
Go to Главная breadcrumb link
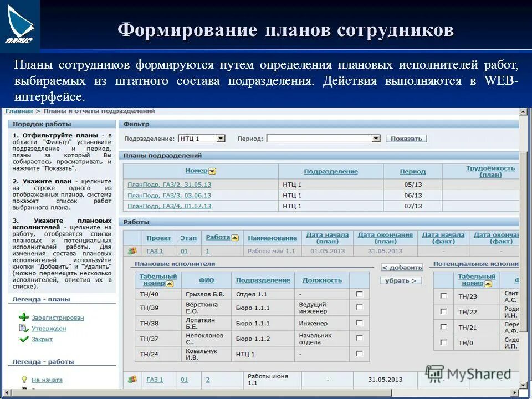click(19, 111)
